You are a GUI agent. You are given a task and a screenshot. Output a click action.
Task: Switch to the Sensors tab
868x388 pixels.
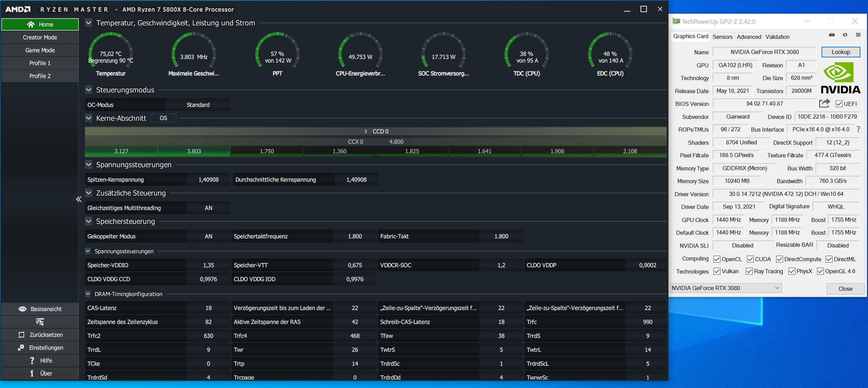point(722,37)
